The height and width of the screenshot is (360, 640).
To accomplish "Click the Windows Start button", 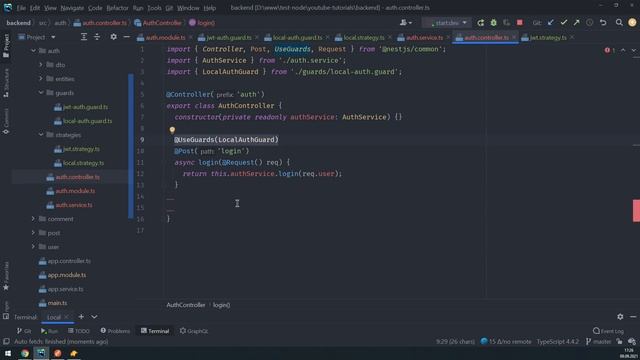I will [x=8, y=353].
